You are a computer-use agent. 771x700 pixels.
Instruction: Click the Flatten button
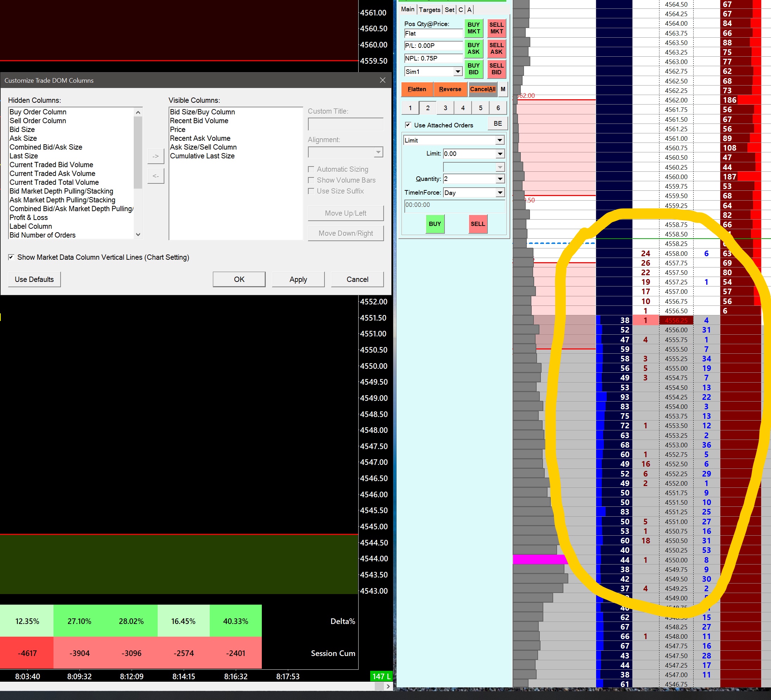click(x=417, y=89)
